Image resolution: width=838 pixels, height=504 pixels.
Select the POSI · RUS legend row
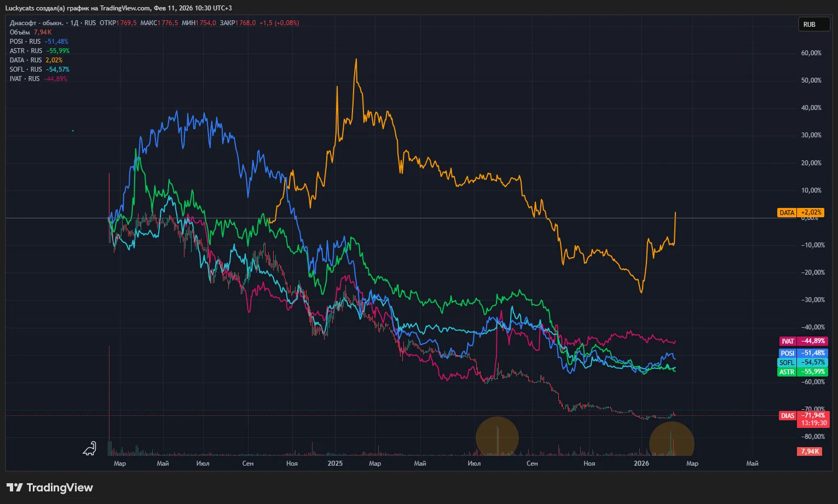point(39,42)
